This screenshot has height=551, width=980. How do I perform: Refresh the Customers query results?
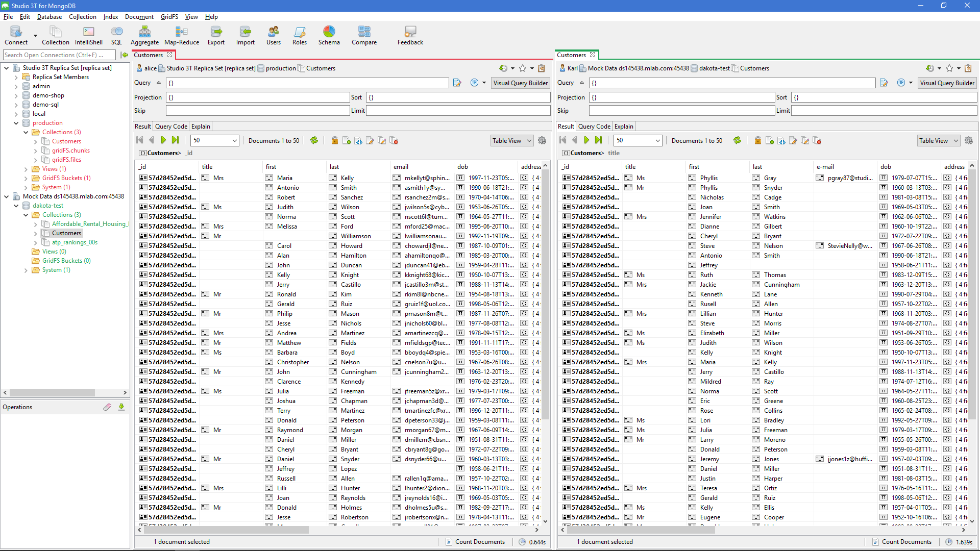coord(314,140)
